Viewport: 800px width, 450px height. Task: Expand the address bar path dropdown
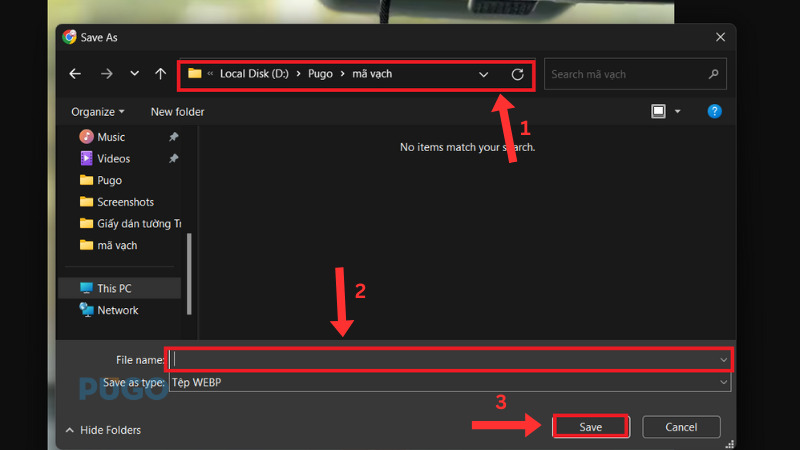tap(484, 74)
